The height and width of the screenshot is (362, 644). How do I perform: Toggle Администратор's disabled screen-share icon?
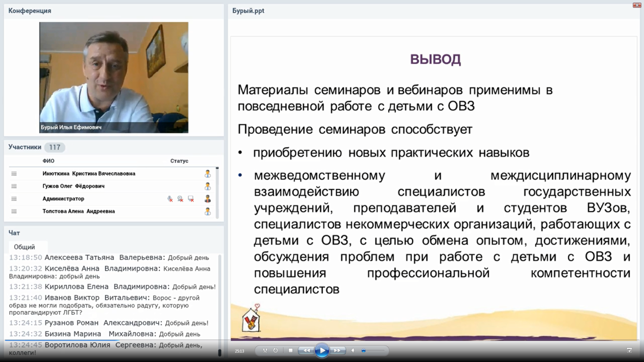point(191,199)
